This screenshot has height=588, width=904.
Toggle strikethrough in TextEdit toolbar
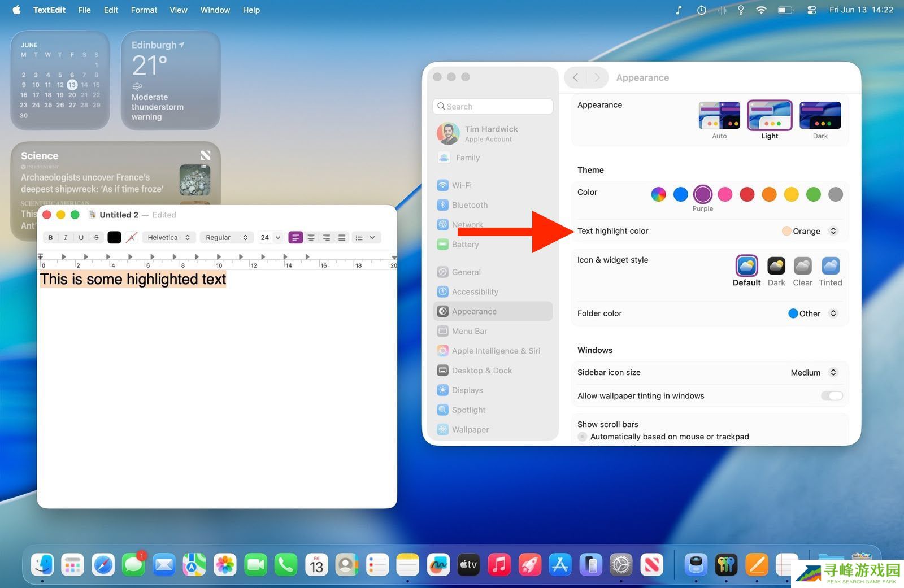(x=96, y=238)
